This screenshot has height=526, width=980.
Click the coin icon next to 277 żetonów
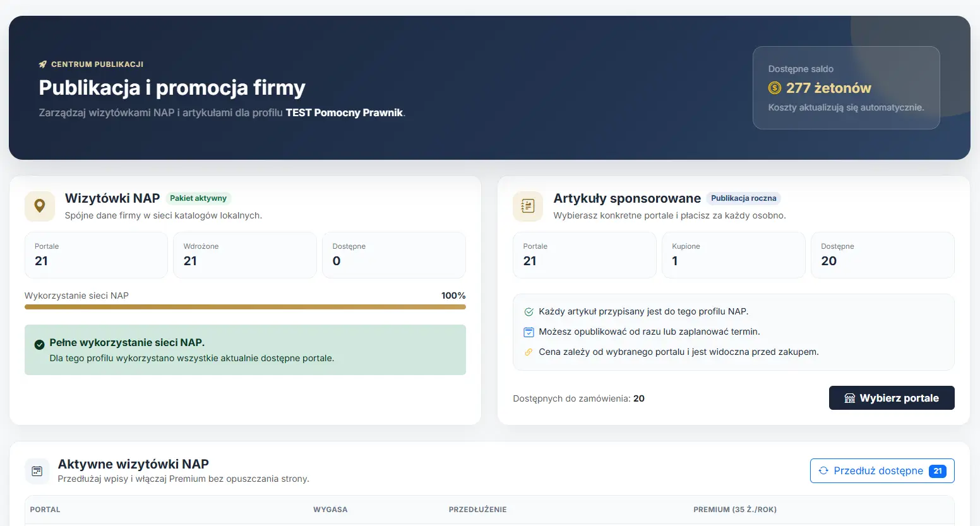pos(775,88)
